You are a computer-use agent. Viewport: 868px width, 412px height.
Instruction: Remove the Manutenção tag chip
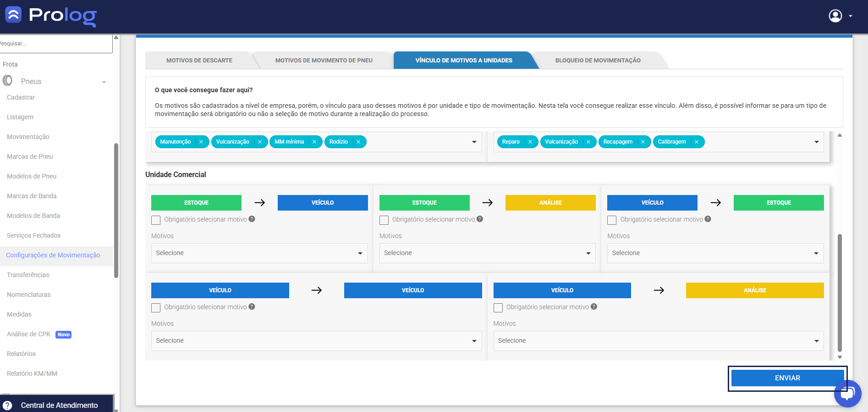coord(201,142)
